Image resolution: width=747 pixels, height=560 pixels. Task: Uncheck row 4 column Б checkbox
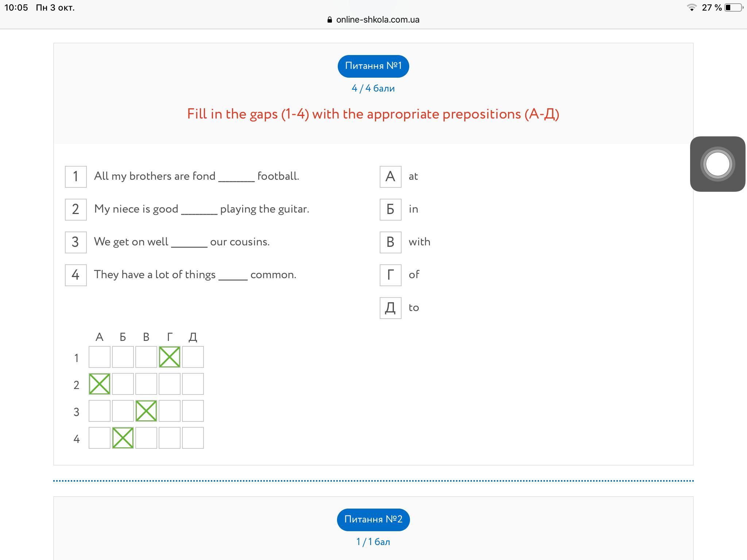click(123, 438)
